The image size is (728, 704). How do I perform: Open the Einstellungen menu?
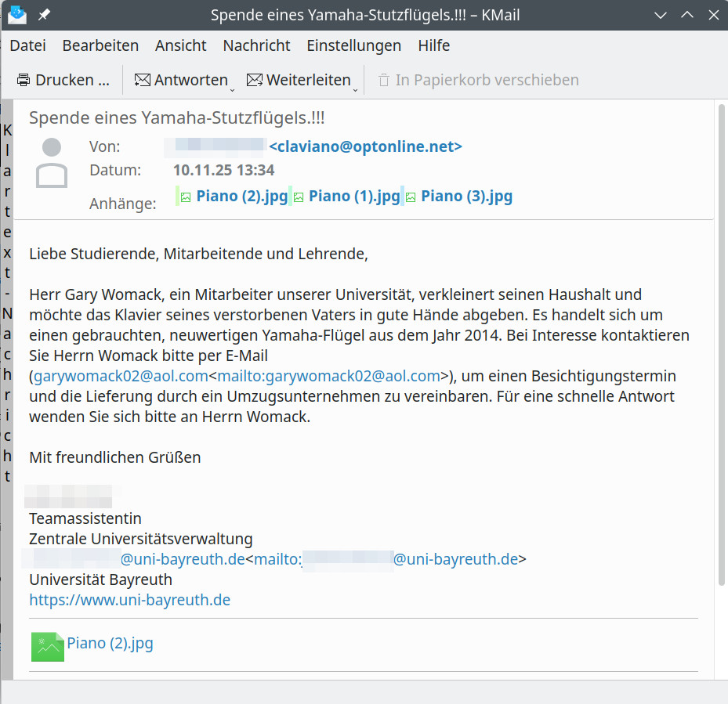pyautogui.click(x=353, y=45)
